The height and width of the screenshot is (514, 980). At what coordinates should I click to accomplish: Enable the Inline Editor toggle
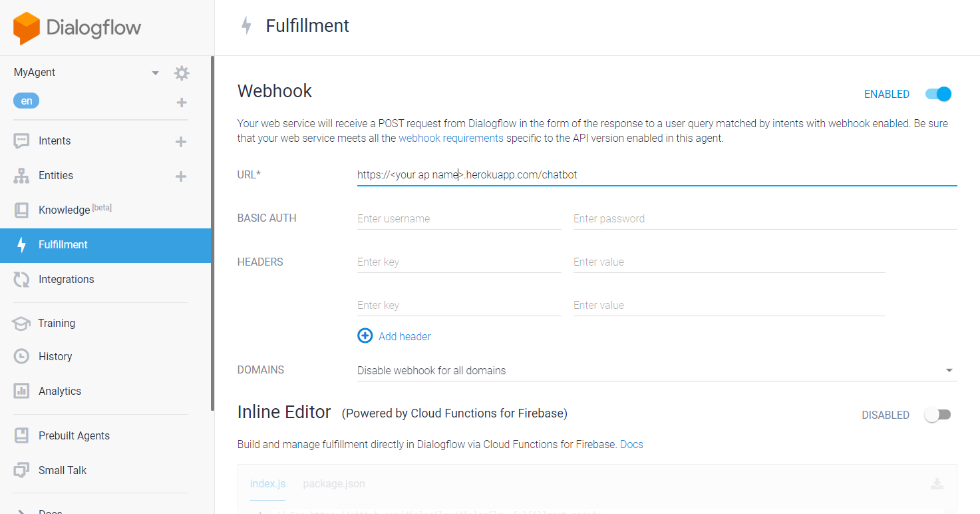click(937, 415)
